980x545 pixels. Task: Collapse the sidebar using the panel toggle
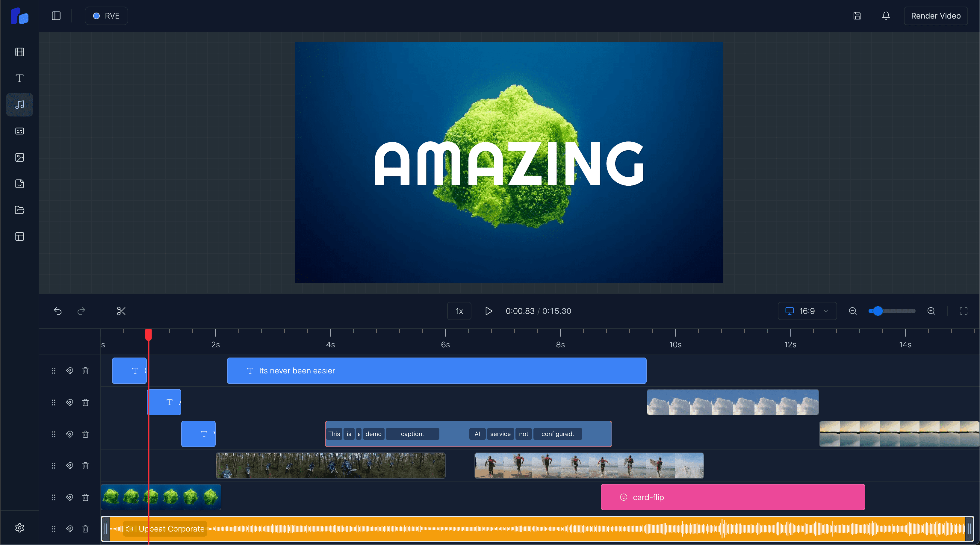(x=56, y=16)
